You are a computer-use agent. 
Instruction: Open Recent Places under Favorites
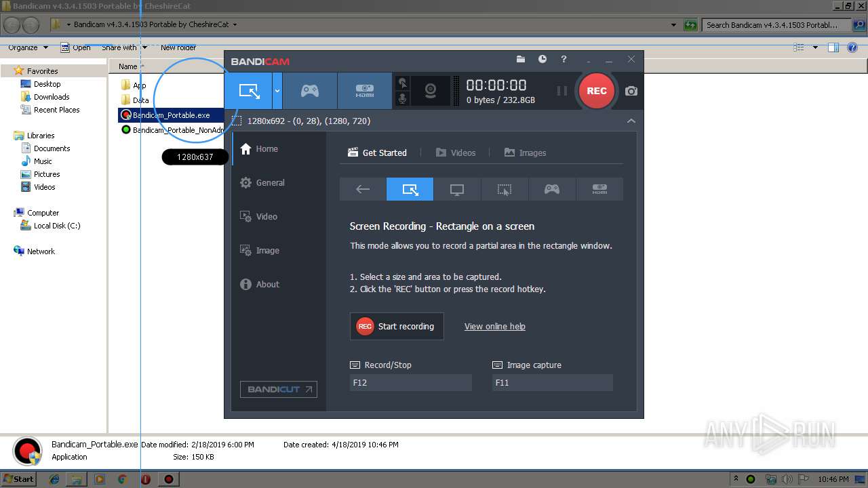point(56,110)
